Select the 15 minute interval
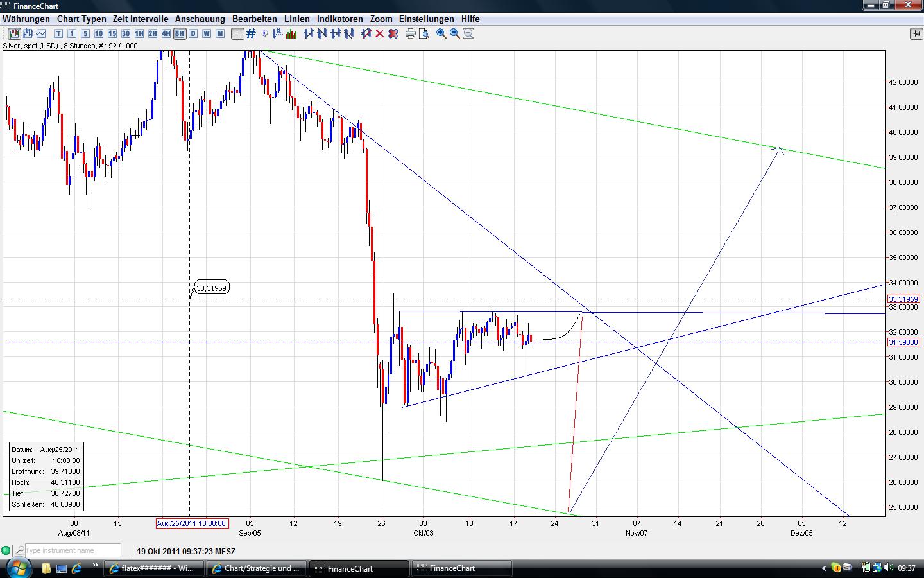This screenshot has width=924, height=578. tap(112, 33)
